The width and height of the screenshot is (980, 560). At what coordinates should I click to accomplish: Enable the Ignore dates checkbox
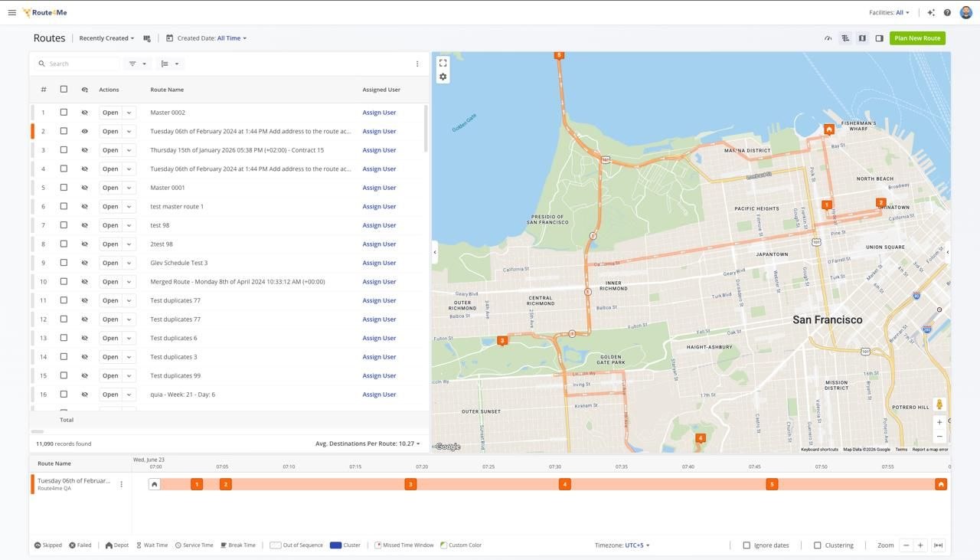pyautogui.click(x=746, y=545)
